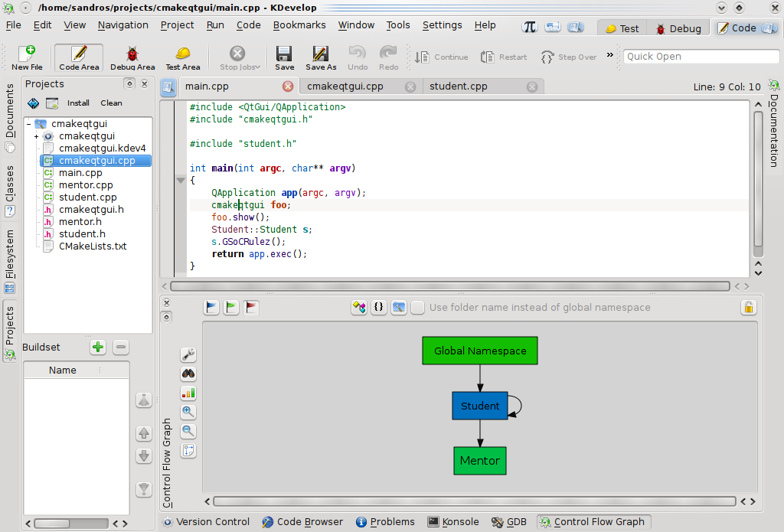Screen dimensions: 784x532
Task: Expand the cmakeqtgui target subtree
Action: click(x=36, y=135)
